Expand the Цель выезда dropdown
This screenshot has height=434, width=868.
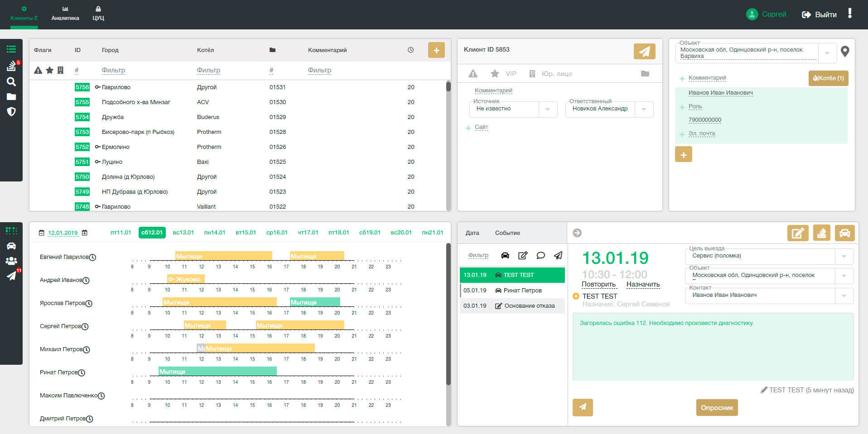coord(844,257)
